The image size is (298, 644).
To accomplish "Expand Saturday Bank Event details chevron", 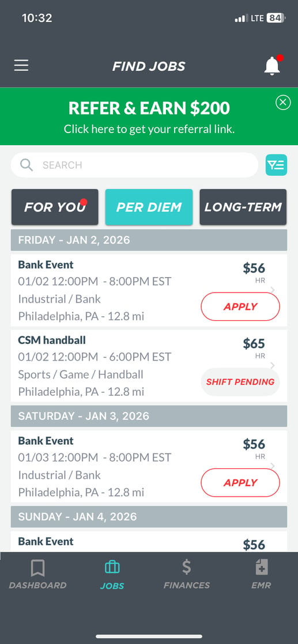I will pyautogui.click(x=273, y=466).
